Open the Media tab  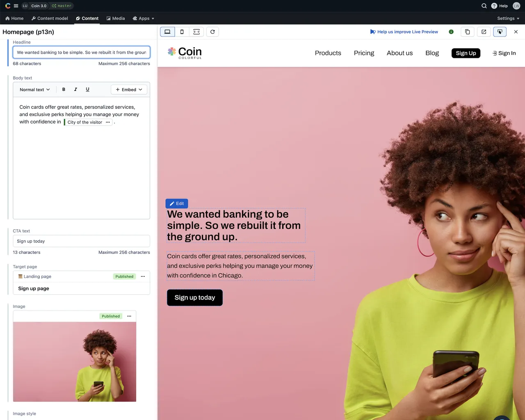click(116, 18)
